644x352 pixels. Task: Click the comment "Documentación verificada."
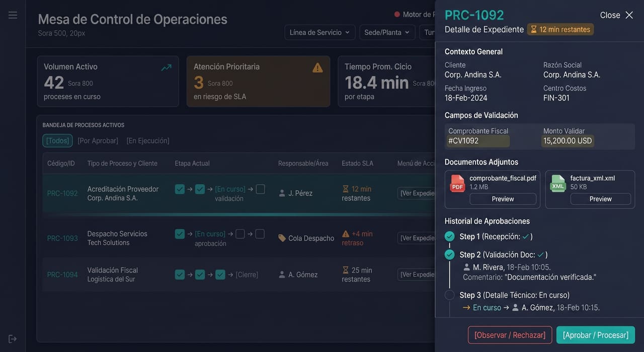pyautogui.click(x=551, y=277)
